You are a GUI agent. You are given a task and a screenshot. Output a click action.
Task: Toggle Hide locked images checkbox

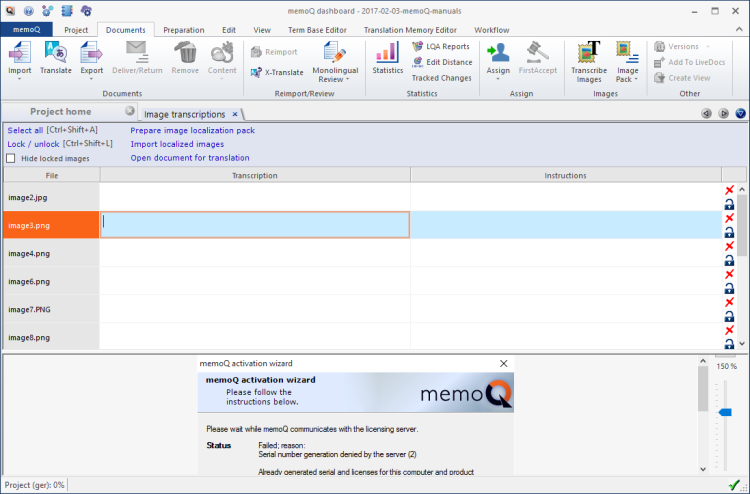point(11,158)
